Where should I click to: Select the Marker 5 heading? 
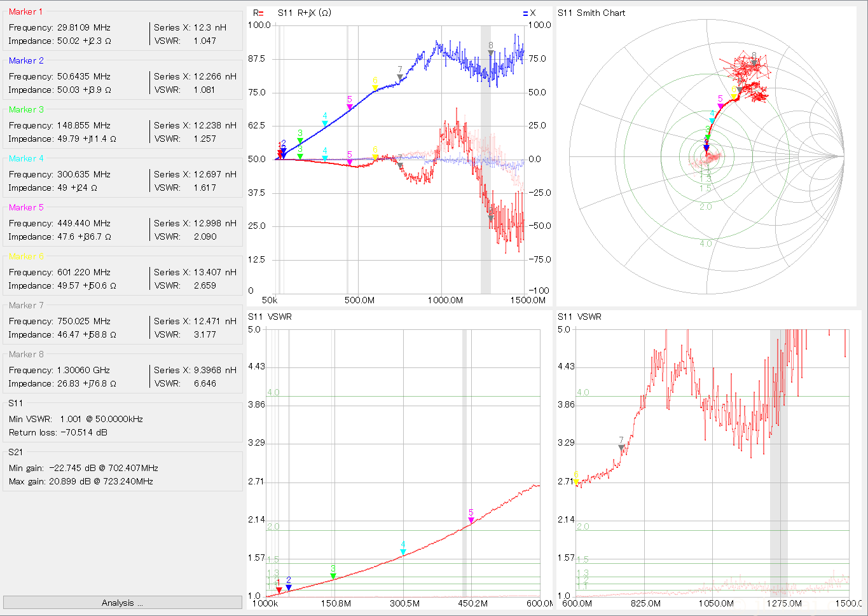26,207
